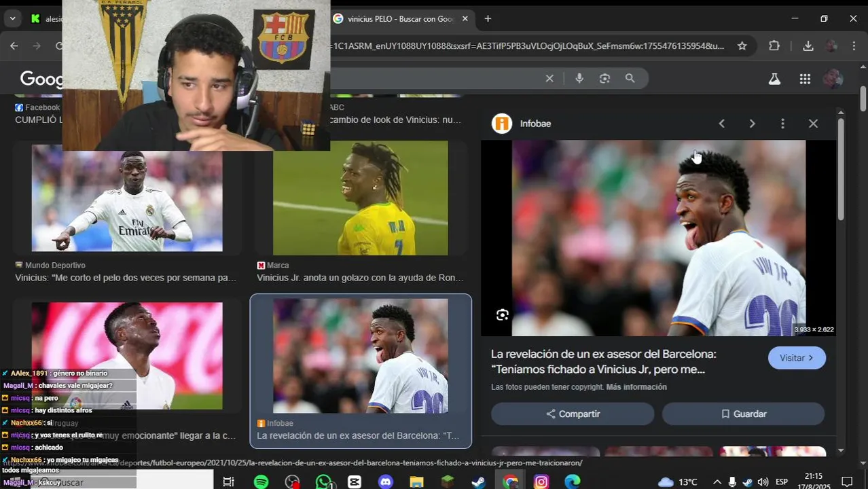Open 'Vinicius Jr. anota un golazo' caption
The width and height of the screenshot is (868, 489).
point(360,278)
